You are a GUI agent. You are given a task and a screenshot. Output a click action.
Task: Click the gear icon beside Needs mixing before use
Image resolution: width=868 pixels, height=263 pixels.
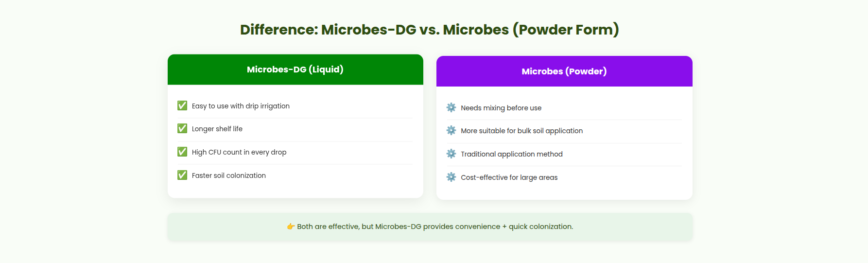pyautogui.click(x=451, y=107)
